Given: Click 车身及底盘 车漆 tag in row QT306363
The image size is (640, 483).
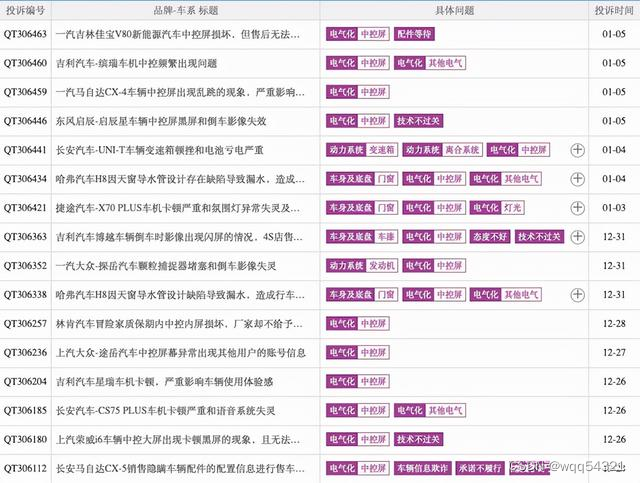Looking at the screenshot, I should 362,237.
